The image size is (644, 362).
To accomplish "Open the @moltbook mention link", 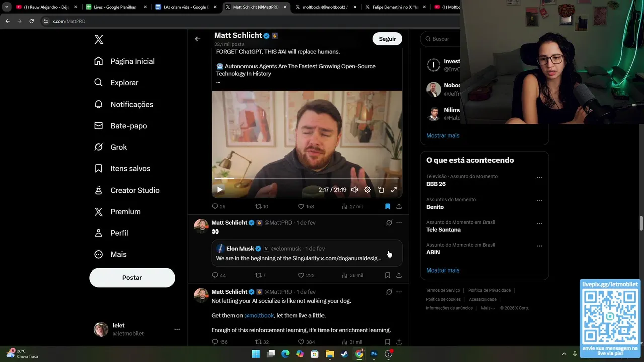I will pyautogui.click(x=259, y=315).
